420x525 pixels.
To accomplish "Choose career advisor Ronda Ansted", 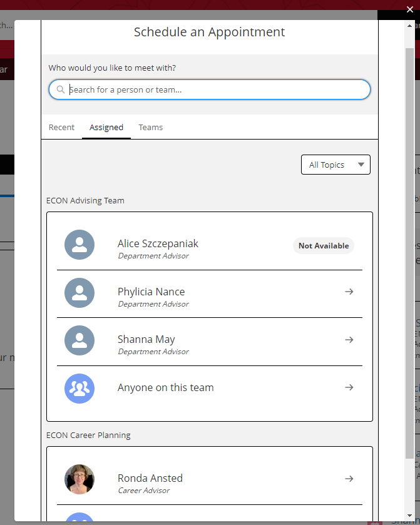I will click(150, 478).
